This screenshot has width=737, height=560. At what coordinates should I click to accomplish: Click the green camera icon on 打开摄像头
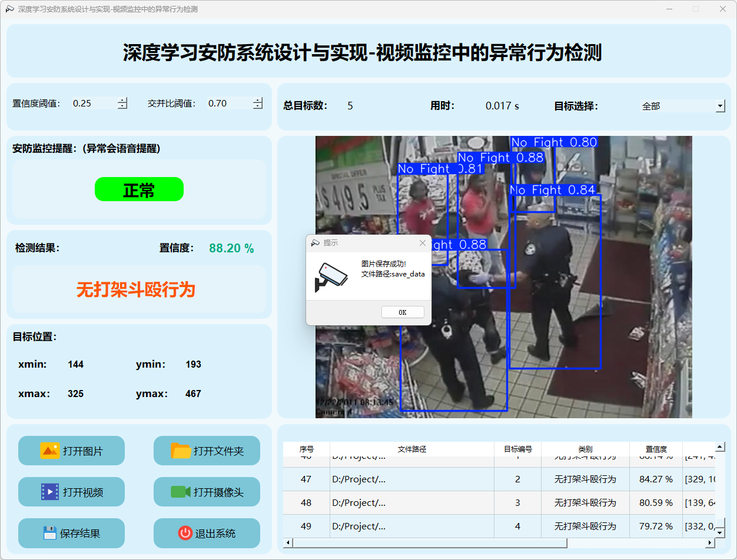pos(181,492)
